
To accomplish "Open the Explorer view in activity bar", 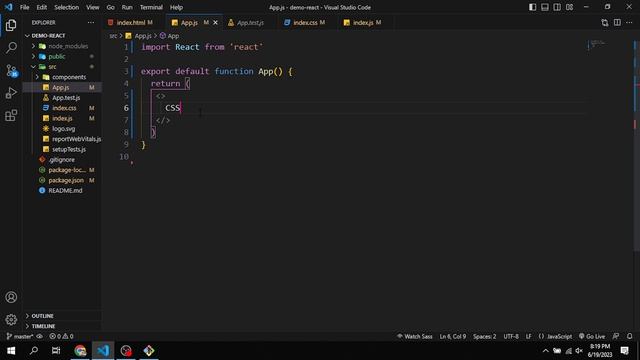I will [x=11, y=25].
